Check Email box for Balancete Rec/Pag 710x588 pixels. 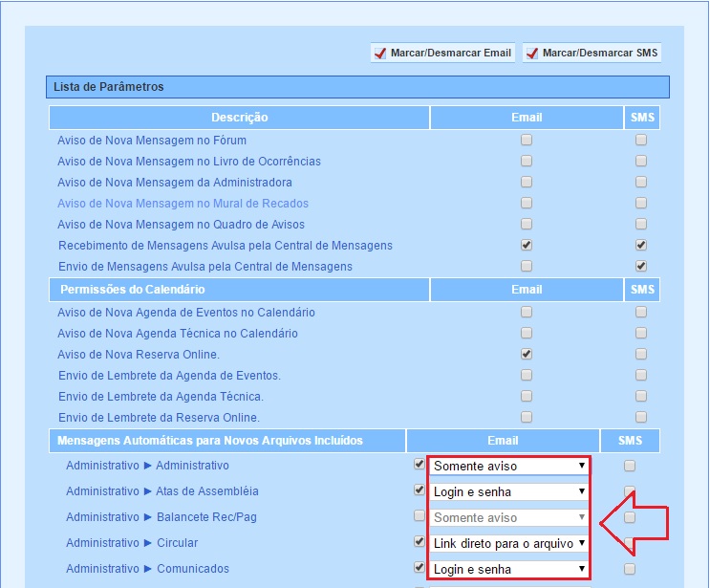tap(419, 516)
